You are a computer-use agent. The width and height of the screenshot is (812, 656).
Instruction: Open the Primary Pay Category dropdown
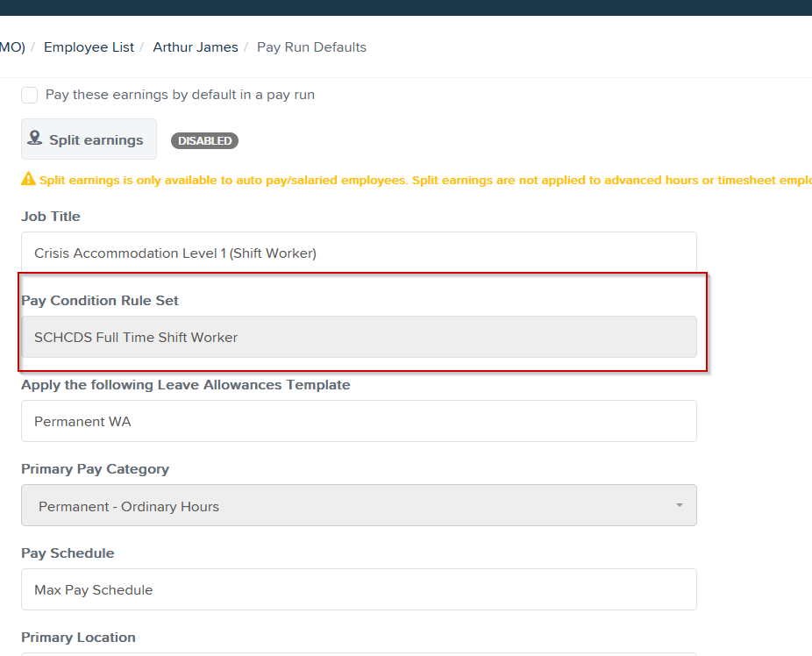click(359, 505)
